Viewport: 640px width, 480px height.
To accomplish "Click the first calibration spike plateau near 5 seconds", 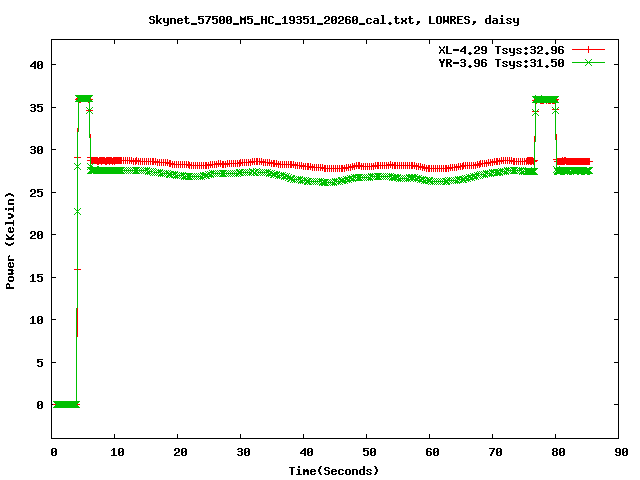I will 84,99.
